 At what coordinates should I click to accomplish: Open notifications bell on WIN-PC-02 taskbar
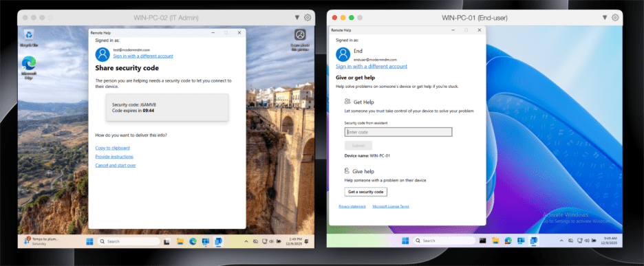coord(306,241)
